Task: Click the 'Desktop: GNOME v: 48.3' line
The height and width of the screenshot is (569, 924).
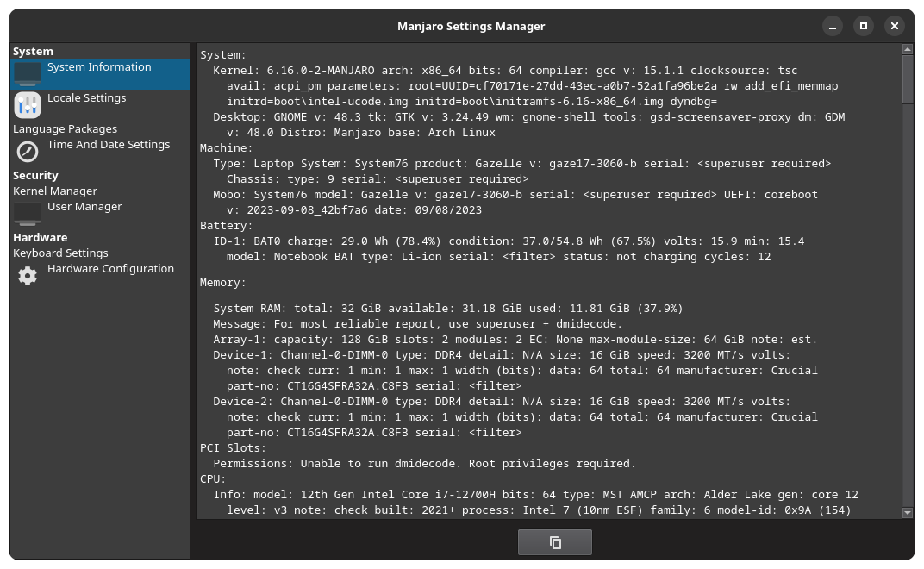Action: pyautogui.click(x=528, y=116)
